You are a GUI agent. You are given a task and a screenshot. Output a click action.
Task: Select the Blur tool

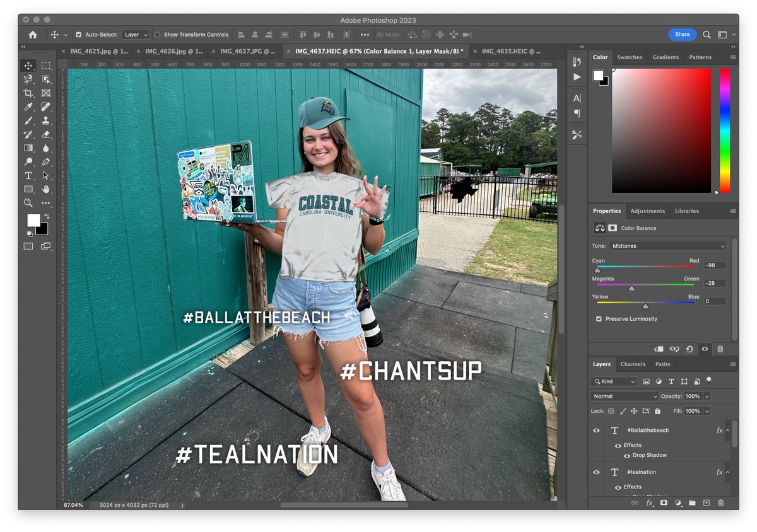(x=46, y=148)
